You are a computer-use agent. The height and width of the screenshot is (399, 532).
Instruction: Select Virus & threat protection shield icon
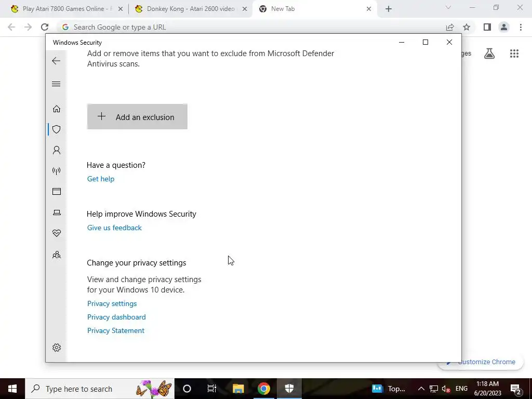(x=57, y=129)
